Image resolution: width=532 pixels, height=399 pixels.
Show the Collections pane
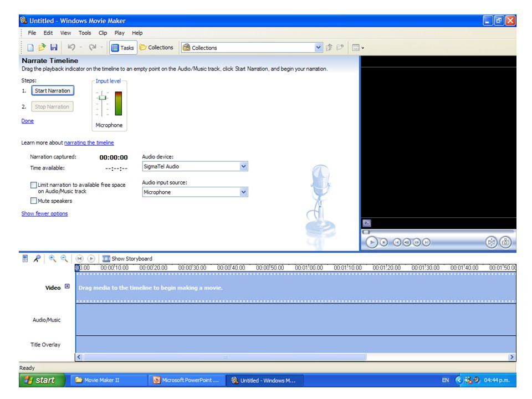[x=156, y=48]
